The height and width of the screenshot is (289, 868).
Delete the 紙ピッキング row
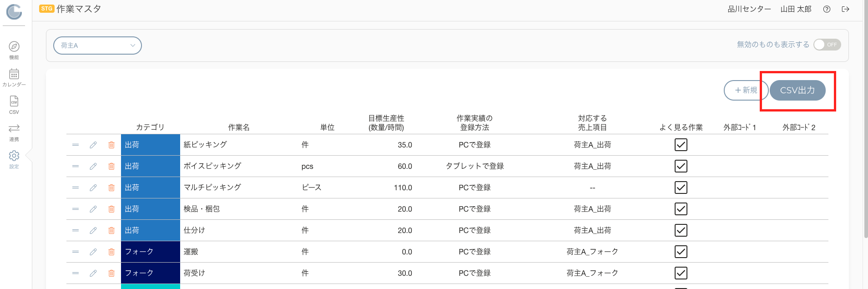coord(111,145)
